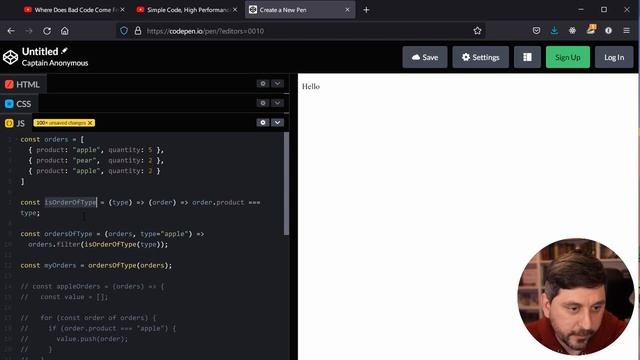Screen dimensions: 640x360
Task: Edit pen title via pencil icon
Action: click(x=64, y=51)
